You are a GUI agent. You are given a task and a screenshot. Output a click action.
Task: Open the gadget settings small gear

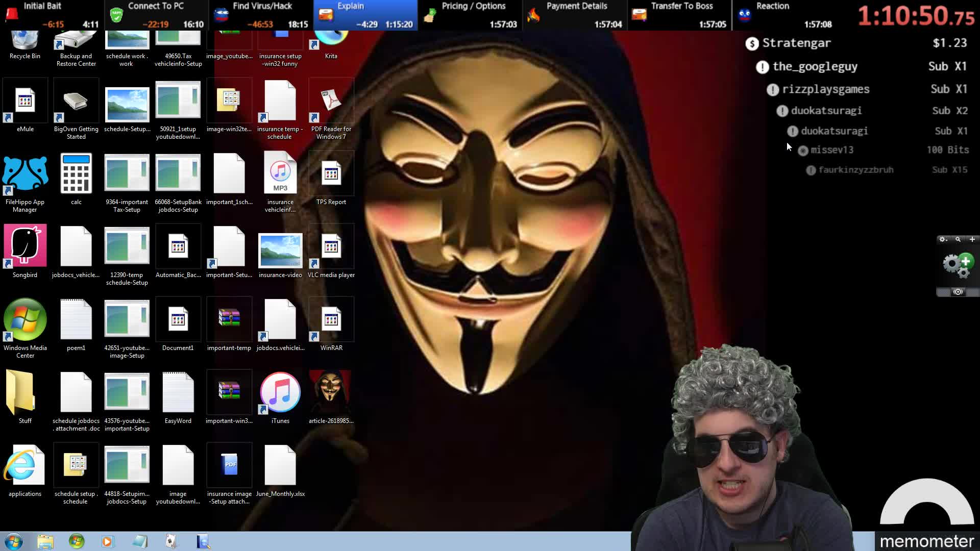point(943,239)
